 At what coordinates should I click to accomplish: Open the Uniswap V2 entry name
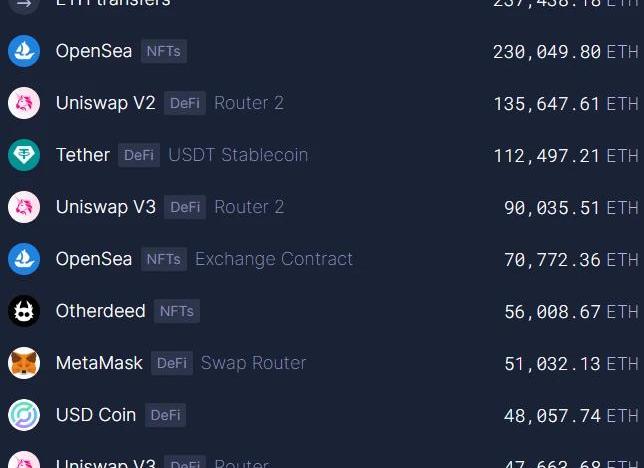coord(106,103)
